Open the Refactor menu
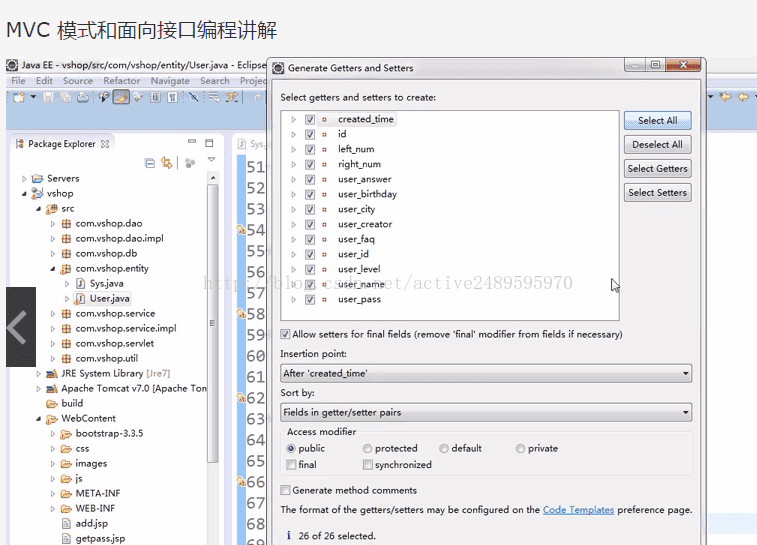 tap(122, 81)
